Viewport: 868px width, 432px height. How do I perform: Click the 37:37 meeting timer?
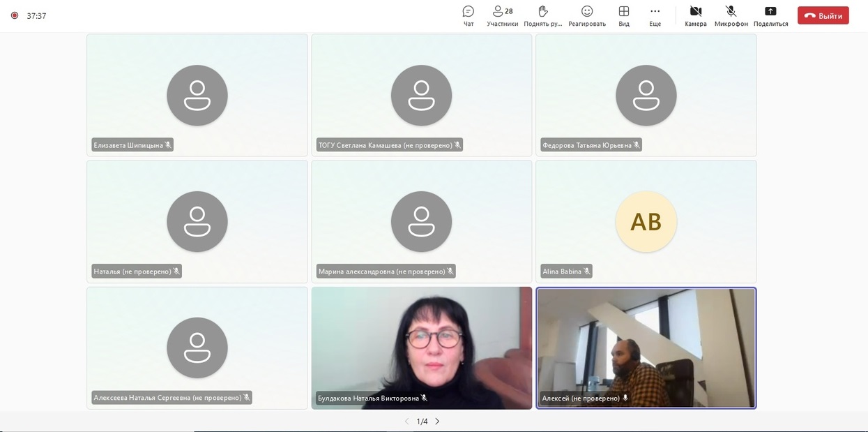(36, 16)
